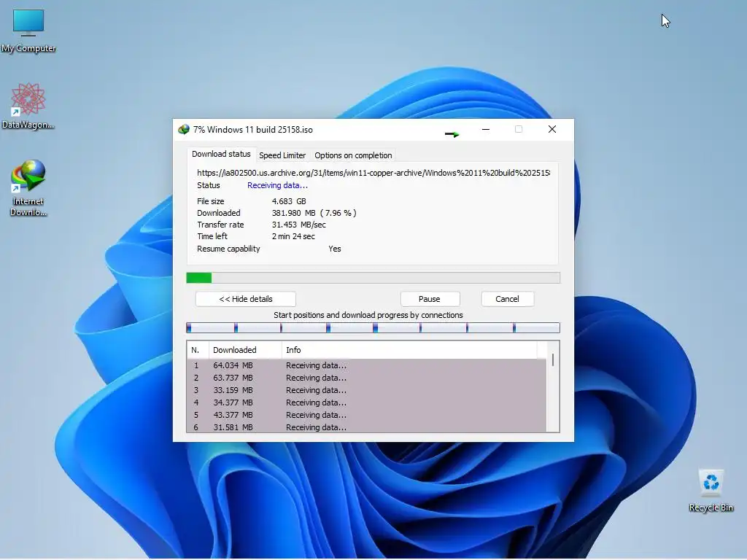Cancel the download
The width and height of the screenshot is (747, 560).
(x=507, y=299)
